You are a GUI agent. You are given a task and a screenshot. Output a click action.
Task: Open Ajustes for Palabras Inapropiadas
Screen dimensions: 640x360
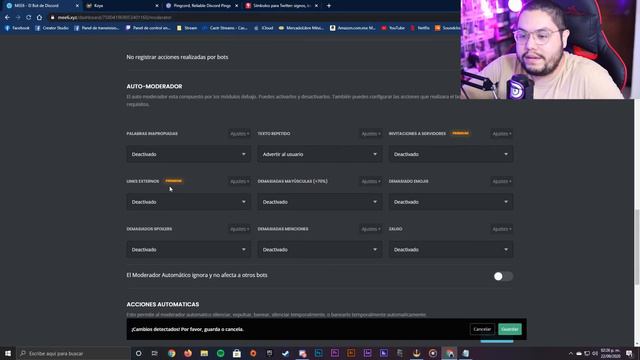pos(240,134)
